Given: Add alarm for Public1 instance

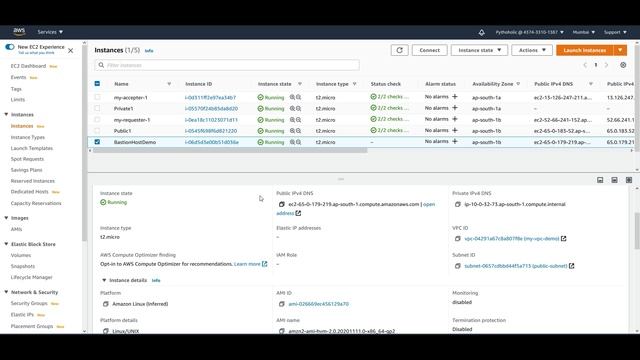Looking at the screenshot, I should (455, 130).
